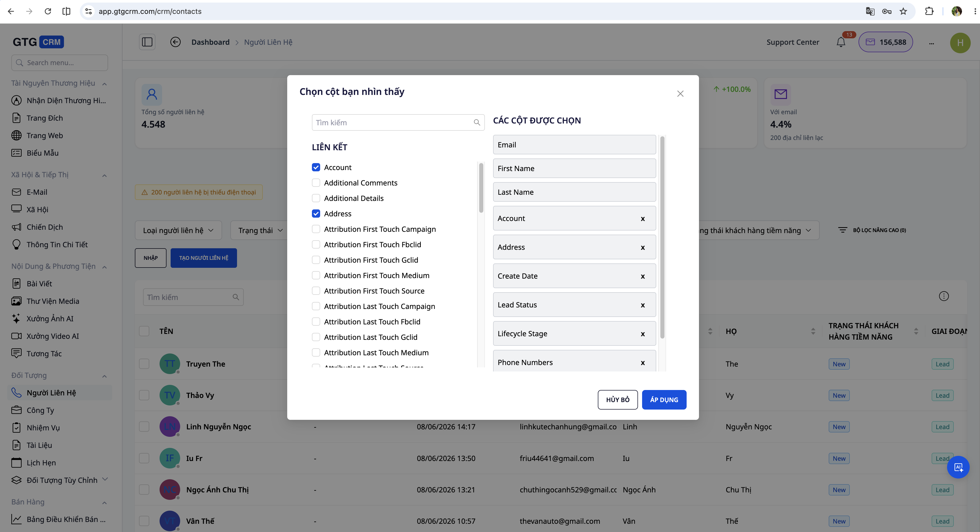Uncheck the Account checkbox
980x532 pixels.
pyautogui.click(x=316, y=167)
